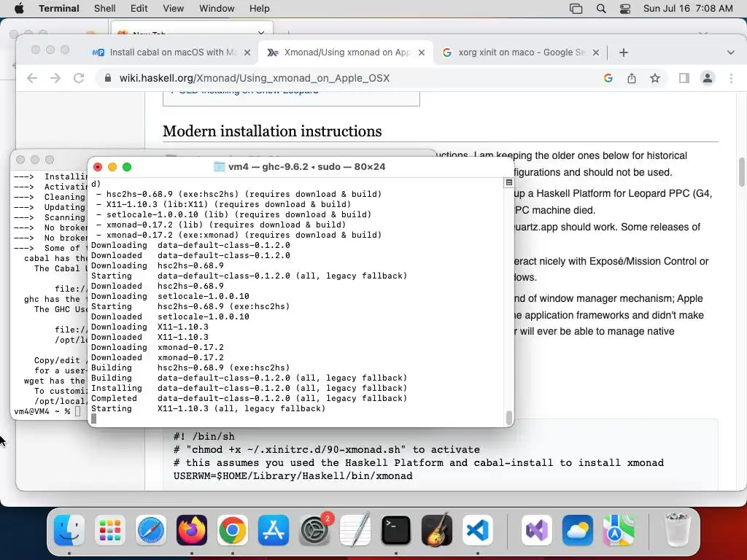Open Launchpad from the Dock
Viewport: 747px width, 560px height.
click(x=110, y=530)
